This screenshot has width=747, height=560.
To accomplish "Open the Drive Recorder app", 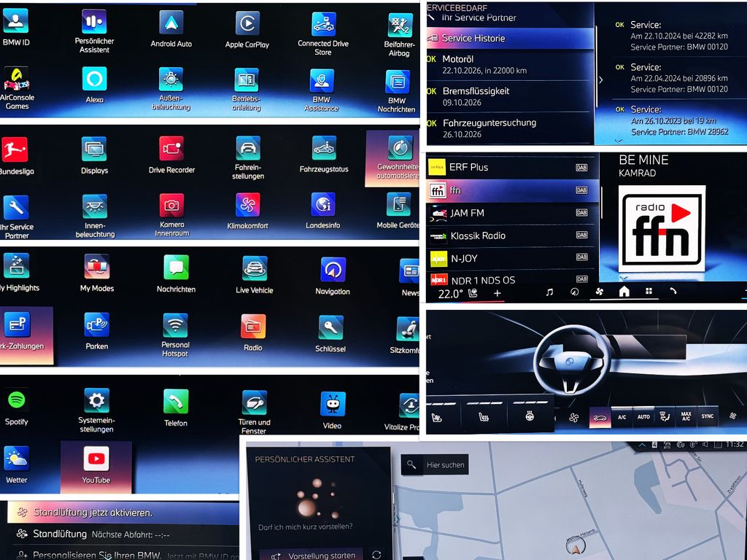I will click(171, 155).
